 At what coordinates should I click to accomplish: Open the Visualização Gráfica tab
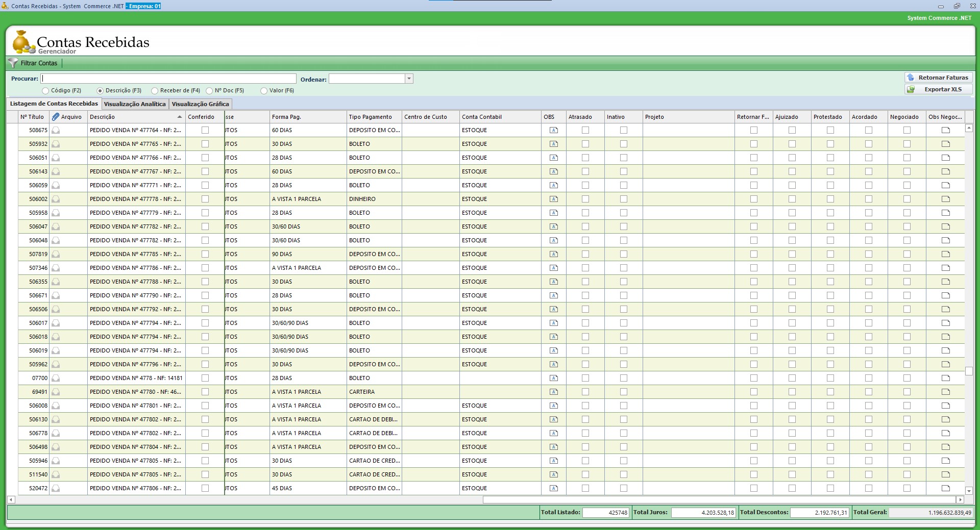point(200,104)
